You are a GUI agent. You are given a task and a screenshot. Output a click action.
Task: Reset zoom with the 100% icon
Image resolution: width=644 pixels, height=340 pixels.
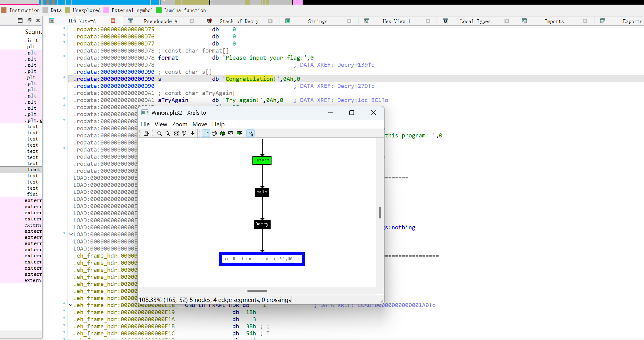click(184, 133)
